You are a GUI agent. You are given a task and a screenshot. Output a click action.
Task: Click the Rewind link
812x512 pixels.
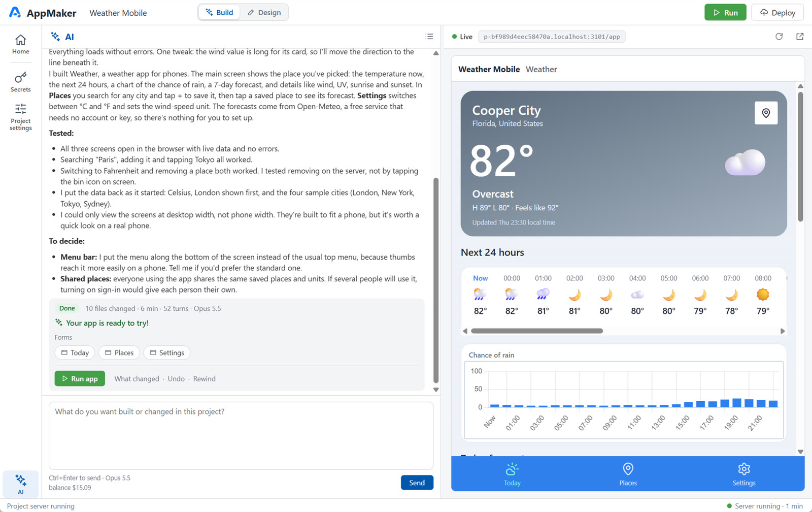tap(205, 379)
